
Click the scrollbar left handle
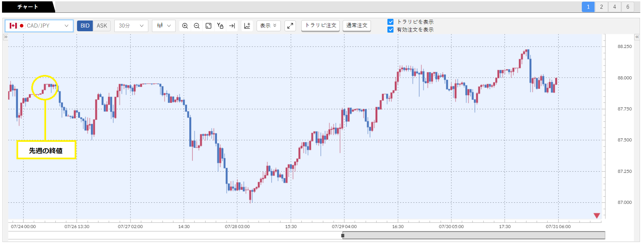343,236
